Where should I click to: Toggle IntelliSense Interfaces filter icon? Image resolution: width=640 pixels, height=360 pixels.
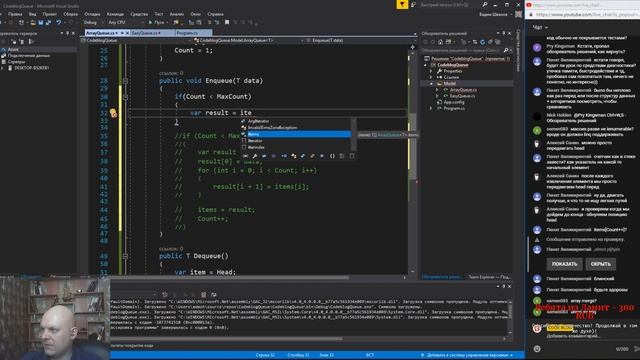pos(284,156)
